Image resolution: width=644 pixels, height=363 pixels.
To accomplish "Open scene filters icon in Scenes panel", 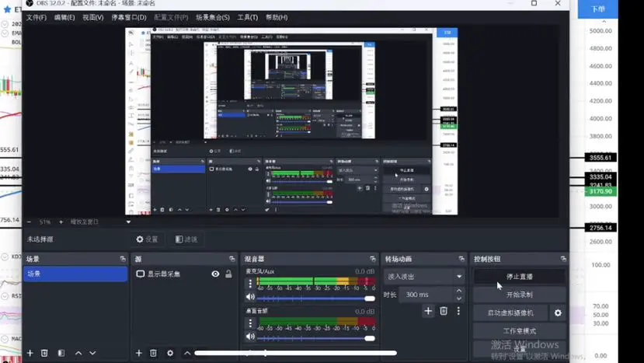I will [61, 353].
